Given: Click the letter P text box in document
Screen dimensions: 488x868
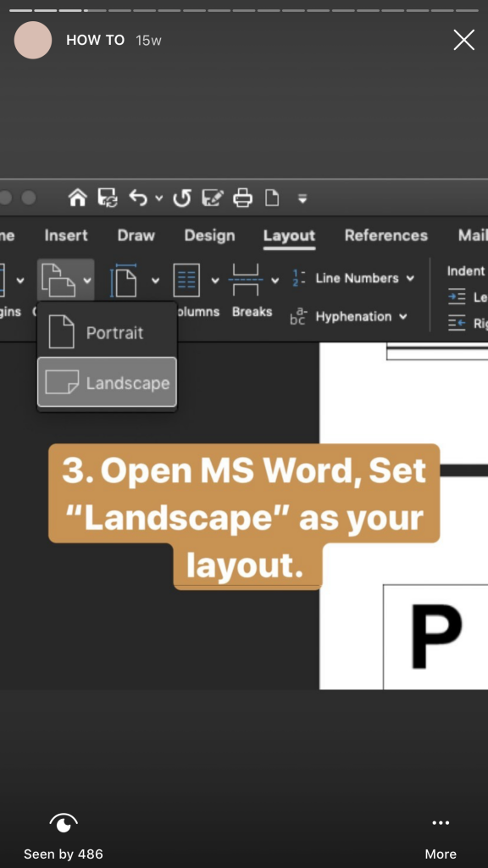Looking at the screenshot, I should 435,637.
